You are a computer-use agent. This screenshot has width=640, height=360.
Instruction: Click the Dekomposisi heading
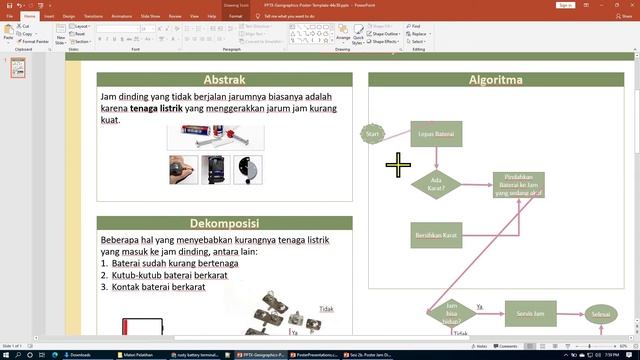(x=224, y=223)
